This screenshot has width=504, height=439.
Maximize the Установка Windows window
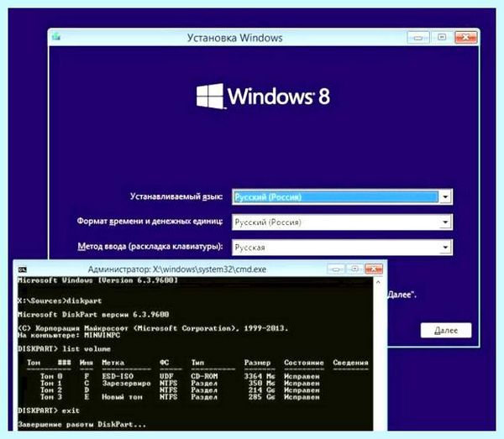click(x=442, y=38)
